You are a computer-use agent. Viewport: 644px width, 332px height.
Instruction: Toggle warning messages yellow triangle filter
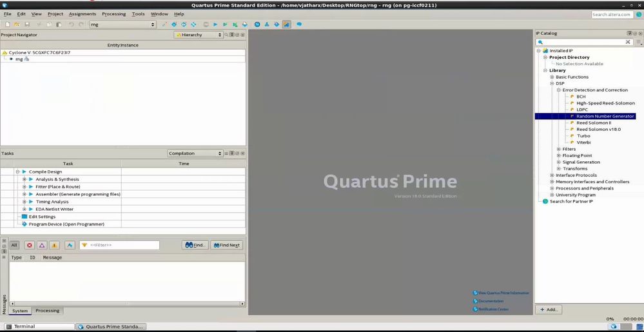click(x=54, y=246)
